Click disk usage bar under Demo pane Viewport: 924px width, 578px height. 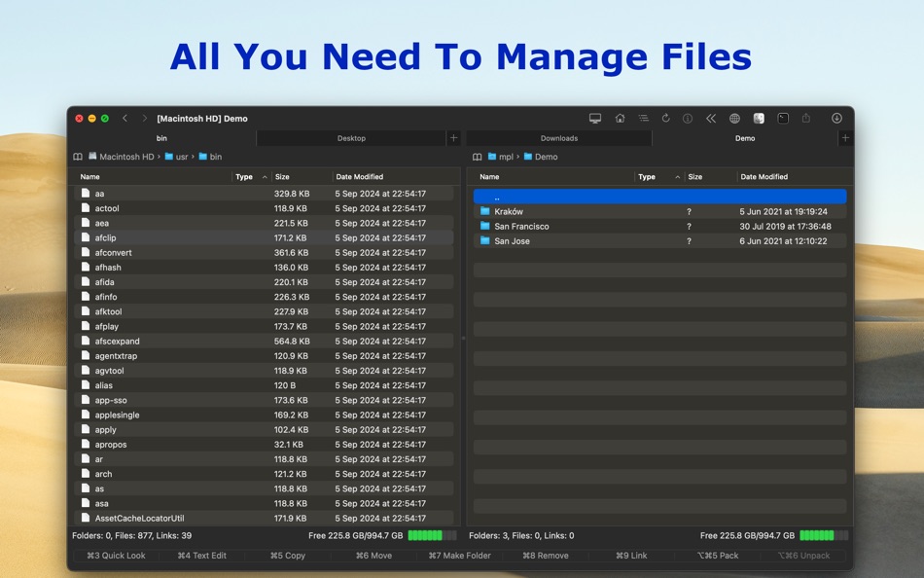(824, 535)
